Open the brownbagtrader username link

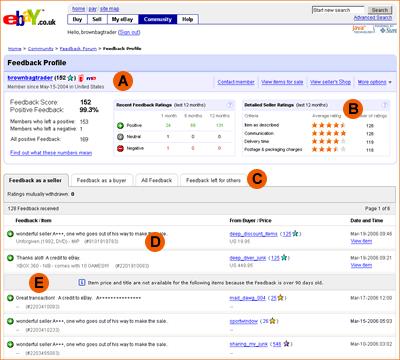coord(30,78)
